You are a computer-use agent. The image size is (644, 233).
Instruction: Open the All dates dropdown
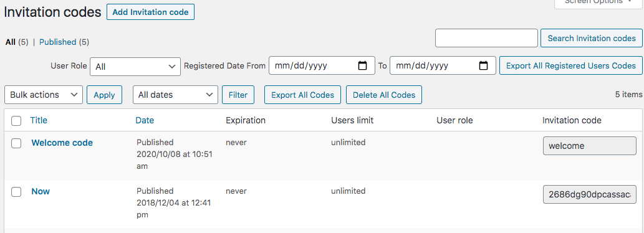tap(175, 95)
